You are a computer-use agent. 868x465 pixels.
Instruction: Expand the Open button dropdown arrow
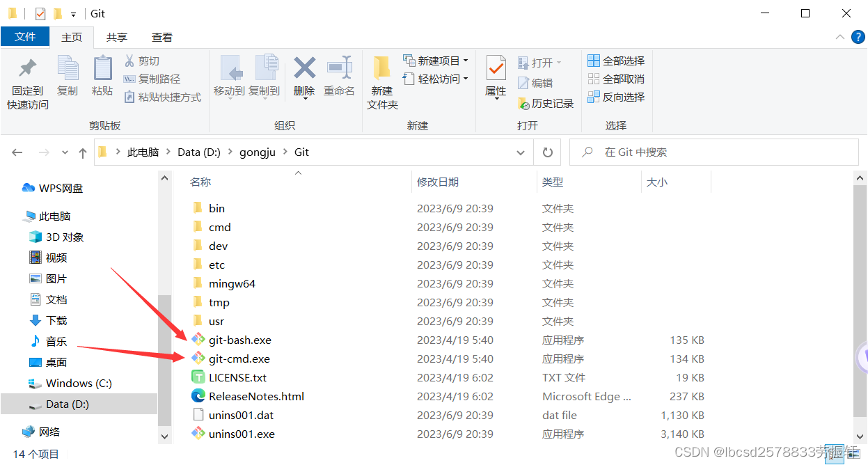(559, 63)
